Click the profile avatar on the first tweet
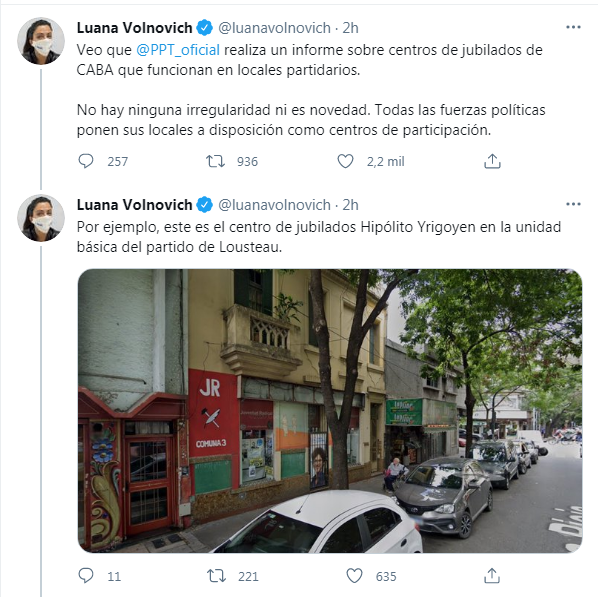 pyautogui.click(x=41, y=41)
